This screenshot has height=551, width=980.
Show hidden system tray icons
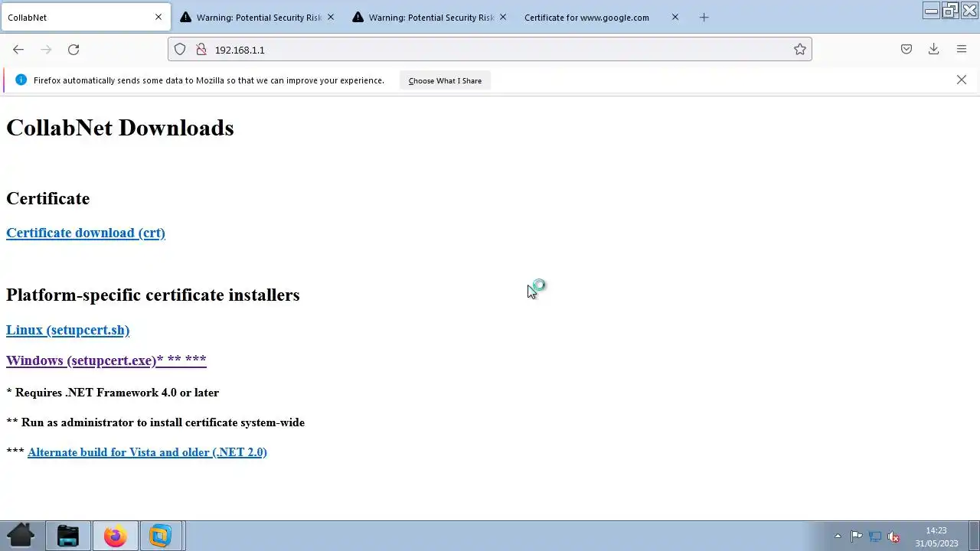(x=838, y=536)
